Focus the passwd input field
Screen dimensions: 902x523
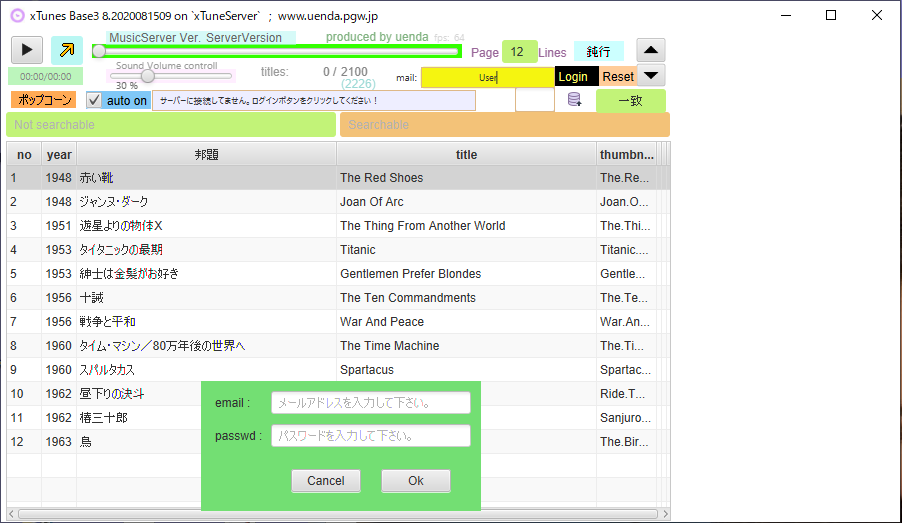[371, 436]
